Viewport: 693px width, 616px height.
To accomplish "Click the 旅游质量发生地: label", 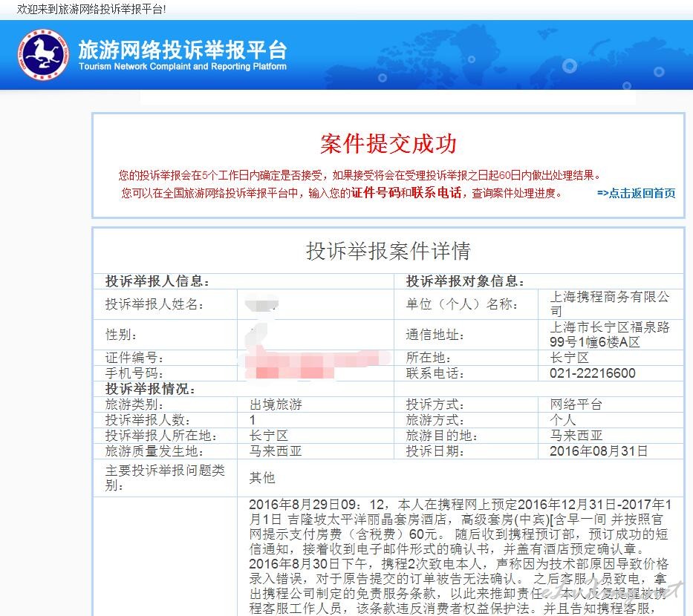I will (x=154, y=451).
